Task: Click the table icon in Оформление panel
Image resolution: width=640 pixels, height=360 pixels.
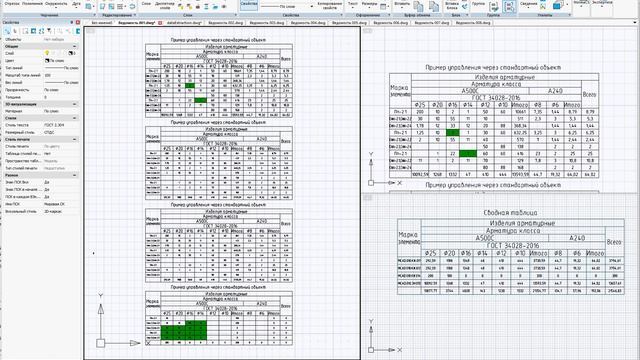Action: pos(384,7)
